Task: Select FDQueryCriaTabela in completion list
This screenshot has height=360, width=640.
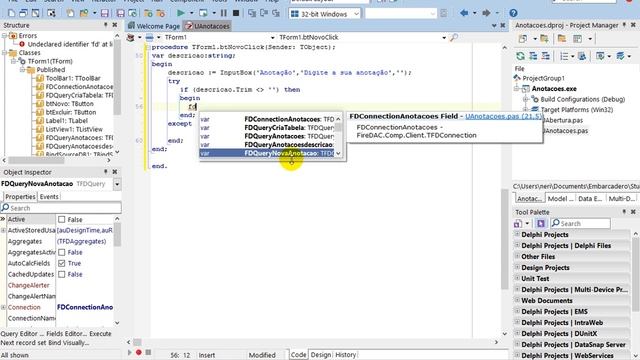Action: pos(267,128)
